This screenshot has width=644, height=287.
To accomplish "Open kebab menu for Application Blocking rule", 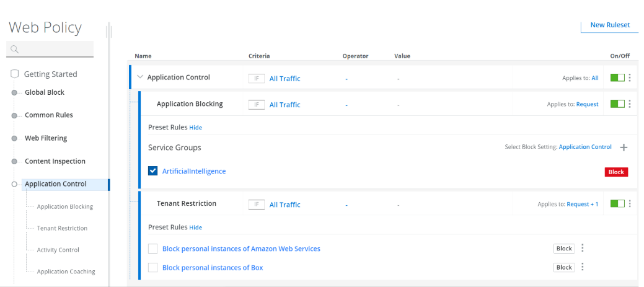I will [x=630, y=104].
